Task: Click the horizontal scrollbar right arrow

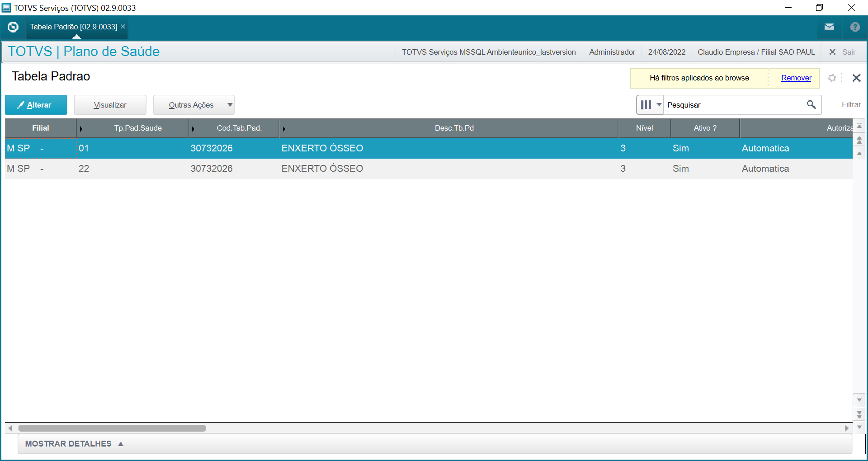Action: point(847,428)
